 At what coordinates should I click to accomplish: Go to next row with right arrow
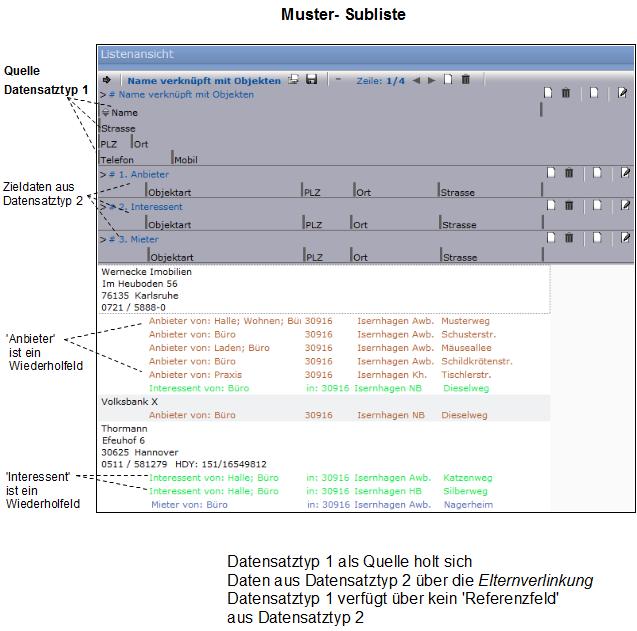pos(431,80)
